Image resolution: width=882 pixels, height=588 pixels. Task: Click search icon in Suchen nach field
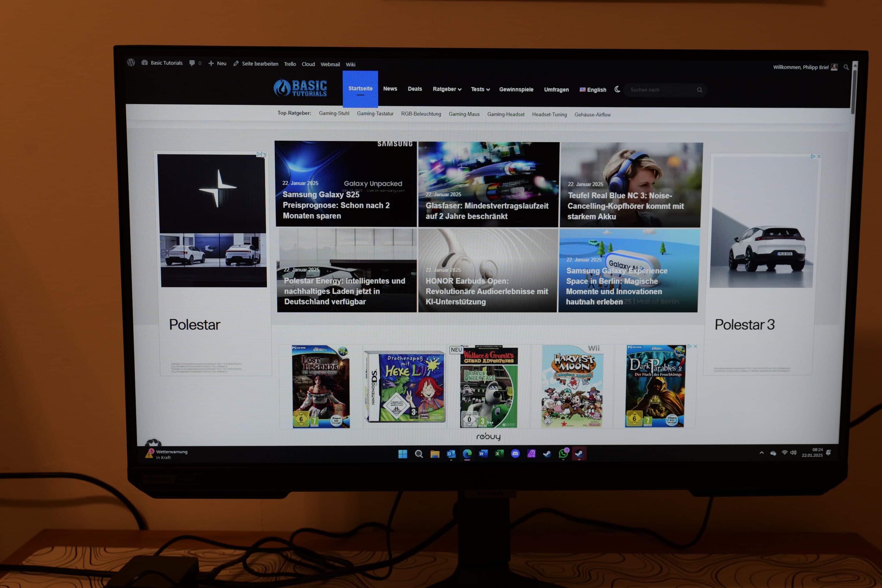coord(699,90)
